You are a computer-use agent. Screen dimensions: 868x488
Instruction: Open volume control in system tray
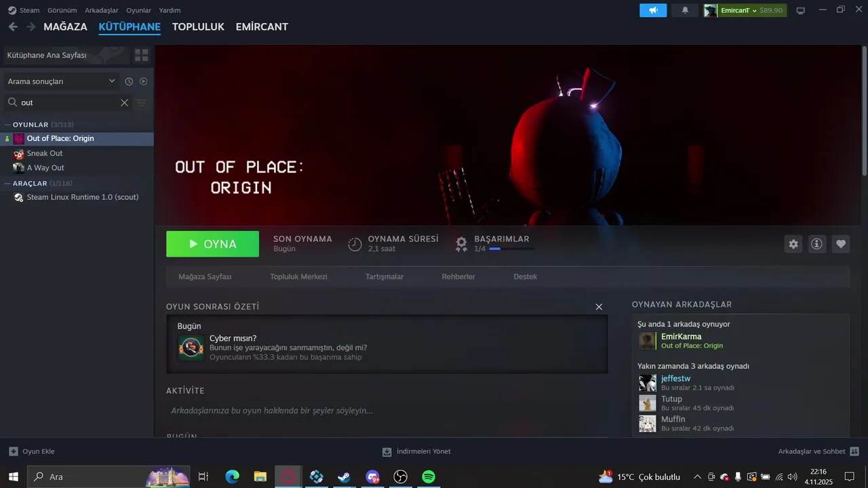point(792,476)
